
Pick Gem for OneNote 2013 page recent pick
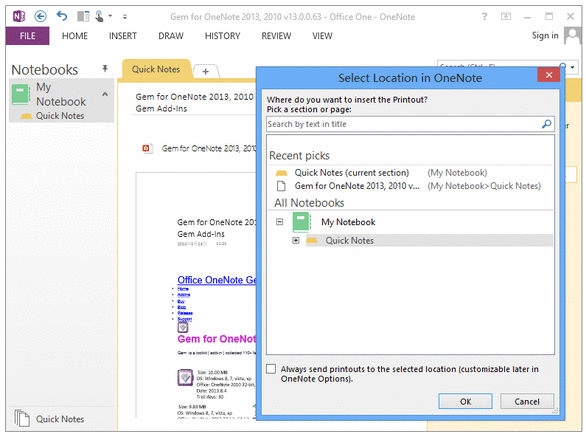pyautogui.click(x=357, y=186)
